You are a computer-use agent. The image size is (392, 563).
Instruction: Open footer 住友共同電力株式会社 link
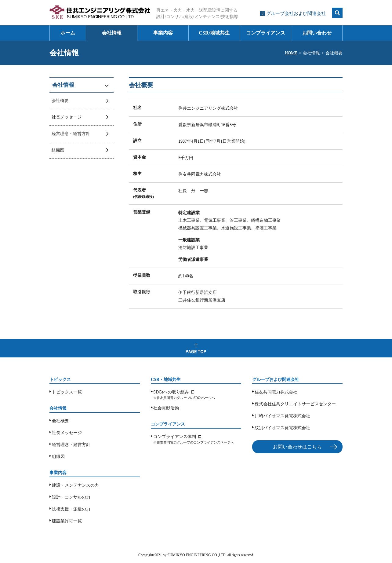[276, 392]
